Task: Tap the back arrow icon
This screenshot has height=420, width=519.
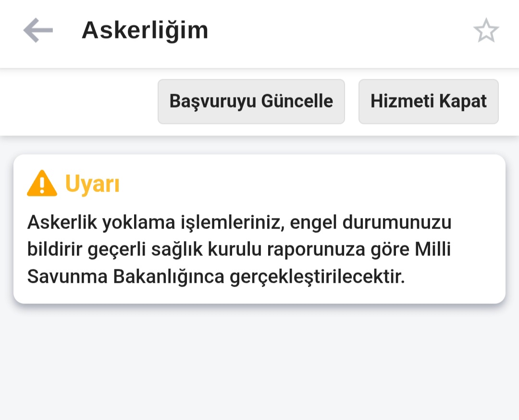Action: [38, 30]
